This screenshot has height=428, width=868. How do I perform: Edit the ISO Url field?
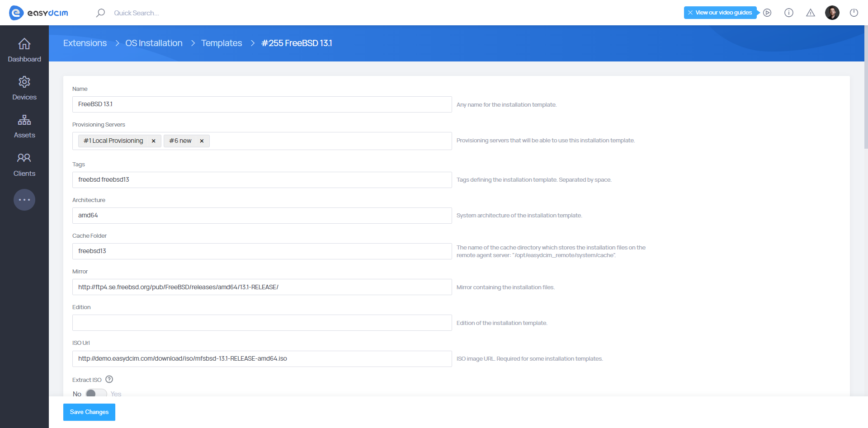click(x=262, y=359)
